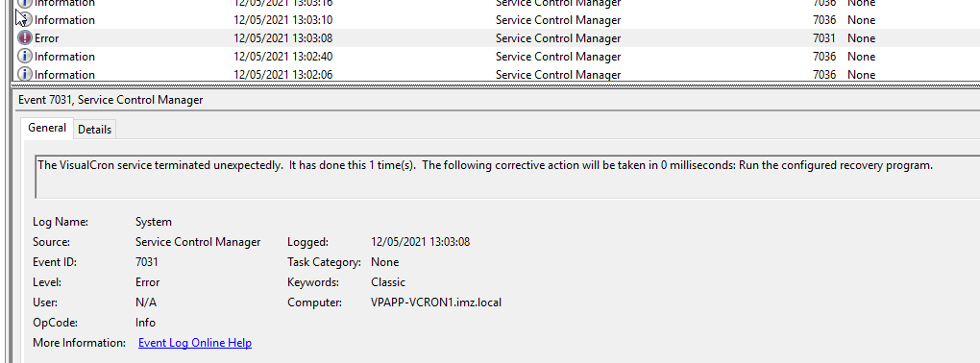This screenshot has width=980, height=363.
Task: Click the Information icon at 13:03:16
Action: (25, 3)
